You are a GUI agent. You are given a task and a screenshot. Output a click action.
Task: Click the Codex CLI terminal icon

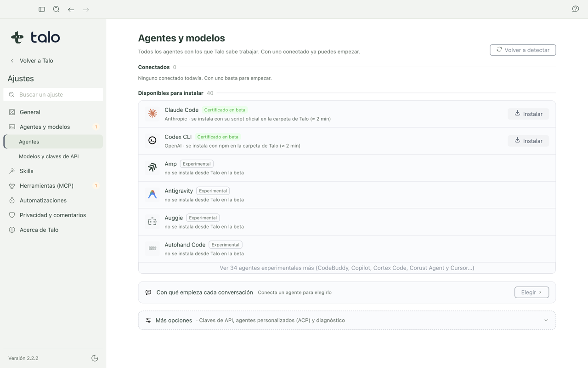(153, 140)
